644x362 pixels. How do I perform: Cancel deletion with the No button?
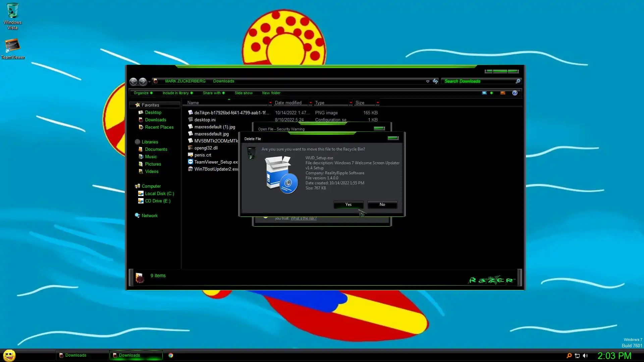tap(382, 204)
